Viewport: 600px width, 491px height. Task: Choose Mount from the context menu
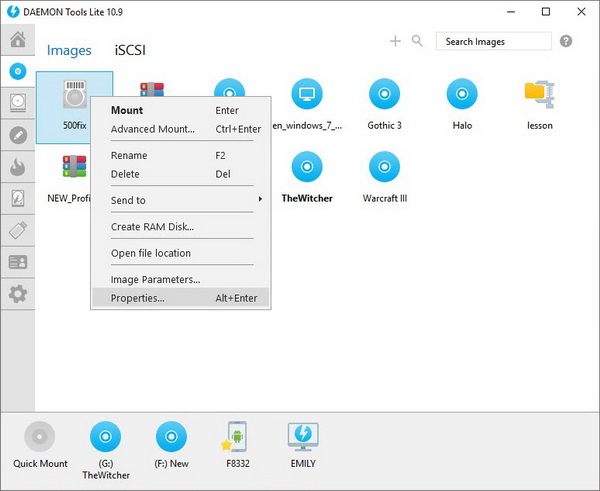[x=181, y=110]
